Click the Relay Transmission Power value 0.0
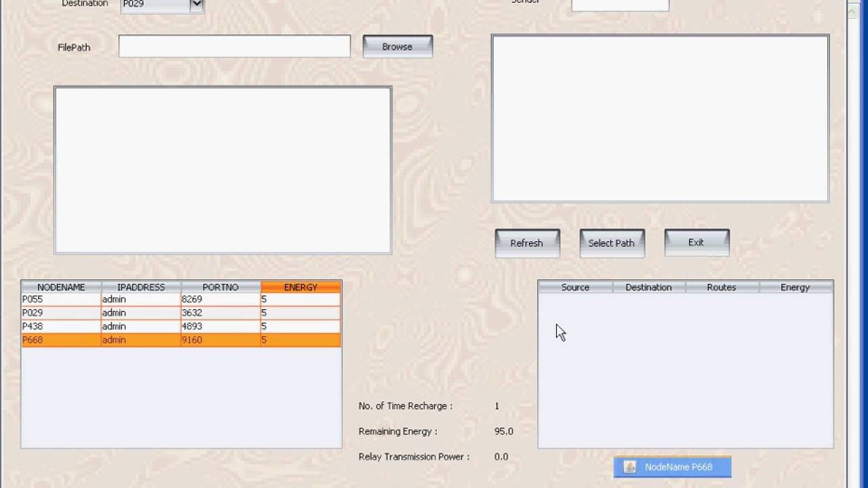 click(501, 457)
